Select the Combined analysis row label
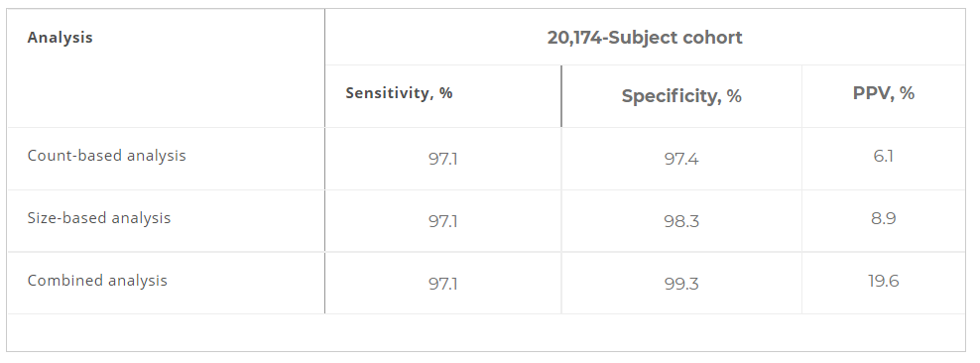This screenshot has width=980, height=363. tap(97, 281)
